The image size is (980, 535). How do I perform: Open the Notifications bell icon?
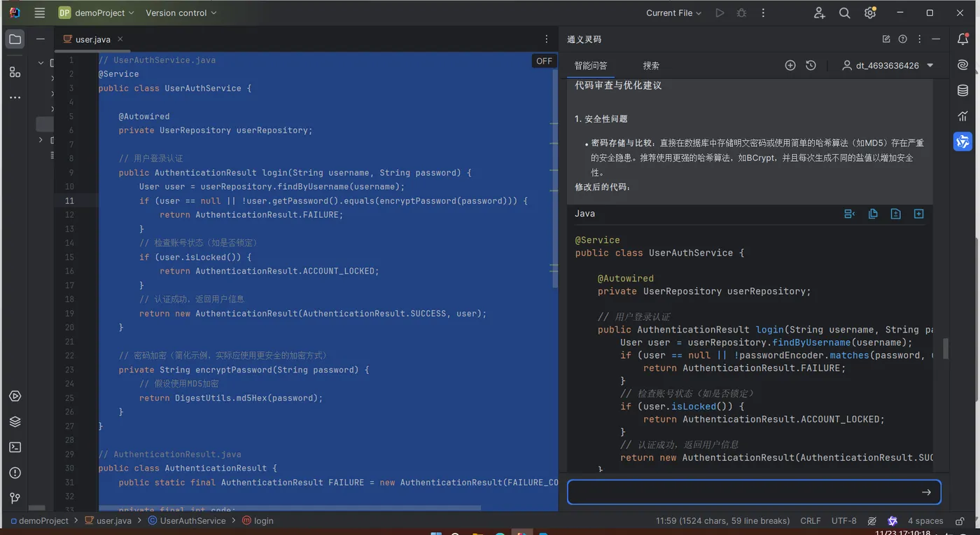tap(963, 39)
